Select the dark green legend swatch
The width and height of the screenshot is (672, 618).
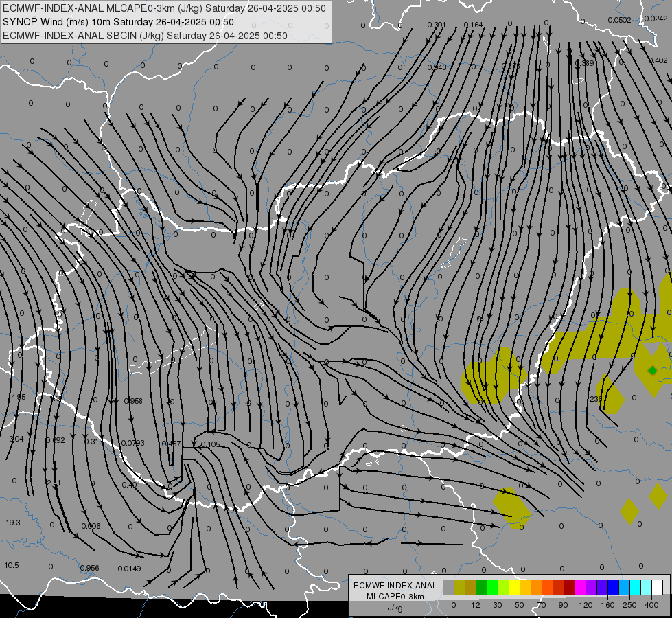click(482, 587)
